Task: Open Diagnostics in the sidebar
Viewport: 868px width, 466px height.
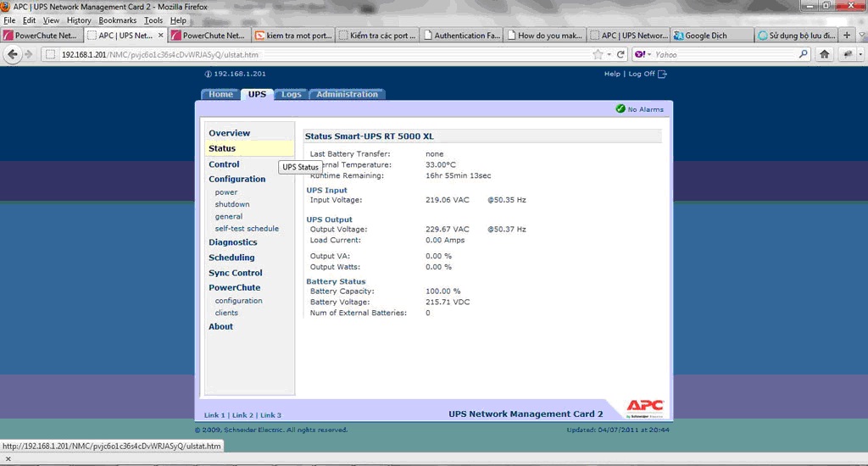Action: click(x=232, y=241)
